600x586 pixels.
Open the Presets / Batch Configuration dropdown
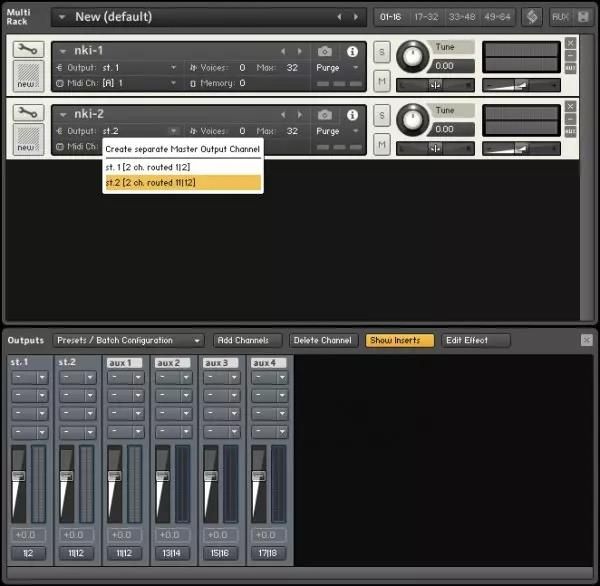point(128,340)
